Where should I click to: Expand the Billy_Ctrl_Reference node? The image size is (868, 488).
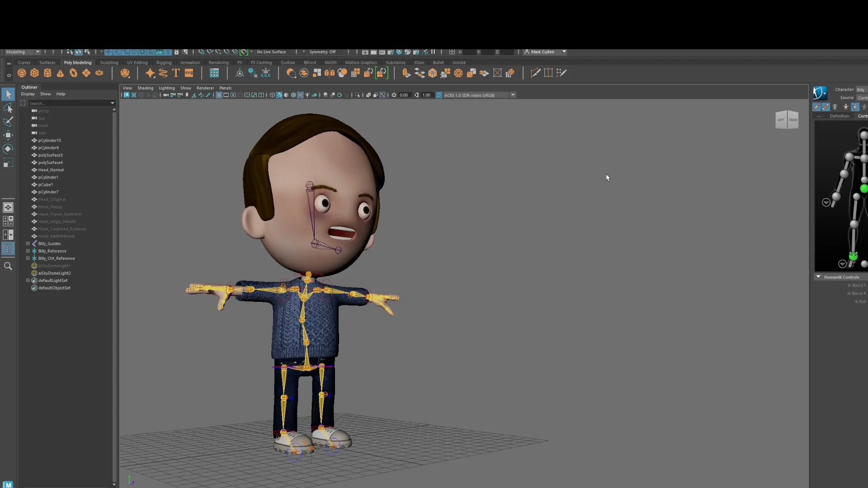tap(28, 258)
